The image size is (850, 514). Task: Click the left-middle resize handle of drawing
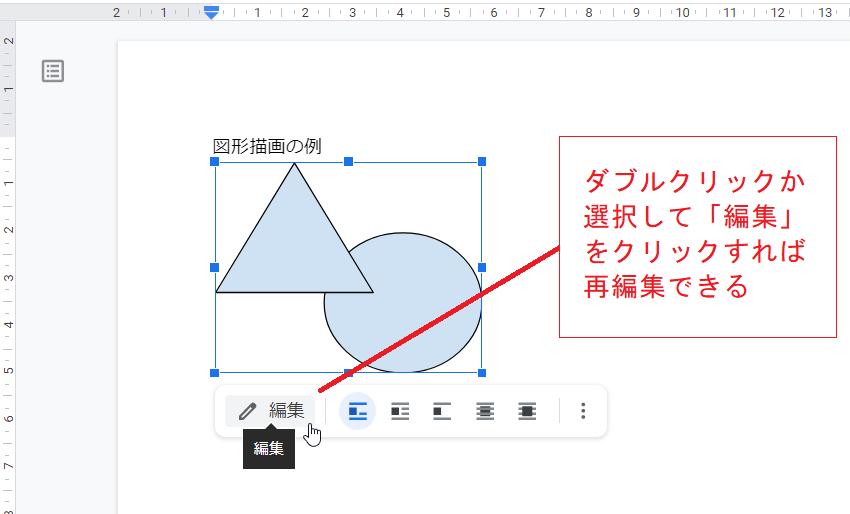[214, 267]
